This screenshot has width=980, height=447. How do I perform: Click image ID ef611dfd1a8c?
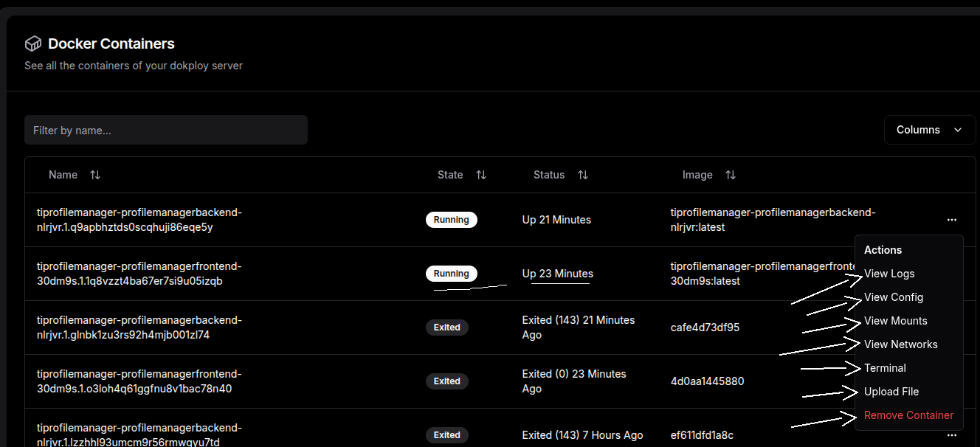703,435
